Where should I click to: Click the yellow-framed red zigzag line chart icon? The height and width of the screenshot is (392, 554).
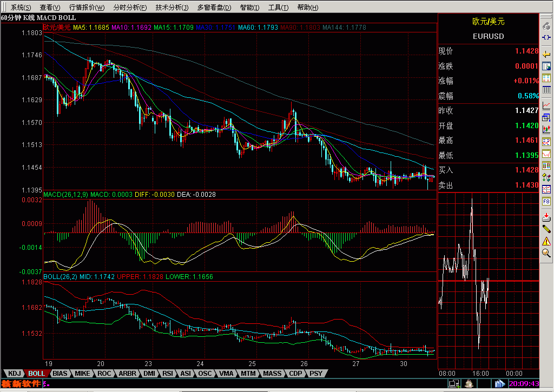[x=546, y=154]
